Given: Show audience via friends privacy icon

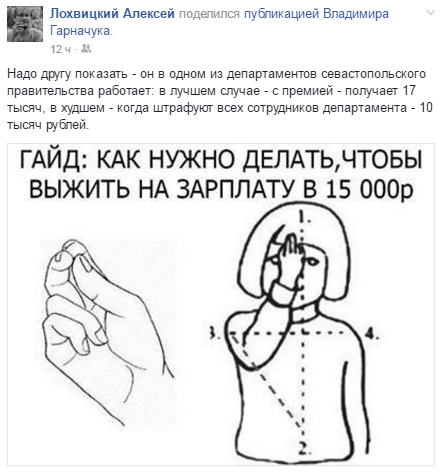Looking at the screenshot, I should 86,49.
